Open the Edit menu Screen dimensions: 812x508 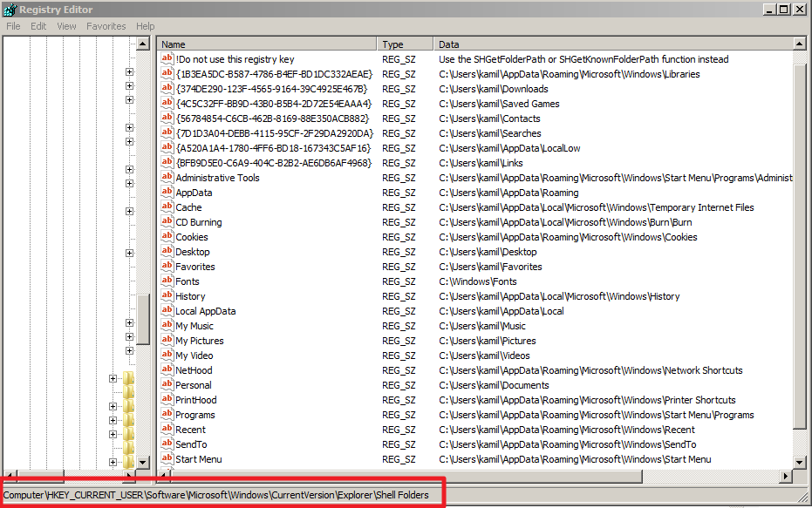pos(38,26)
